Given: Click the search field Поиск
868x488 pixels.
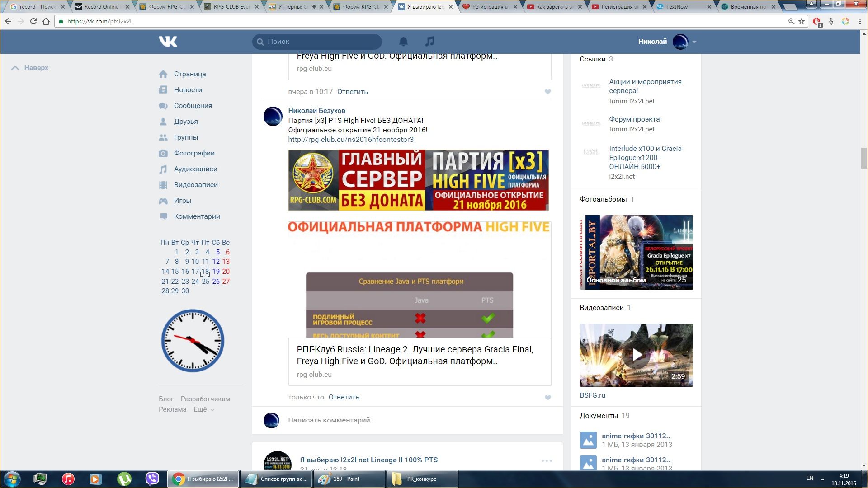Looking at the screenshot, I should 317,42.
